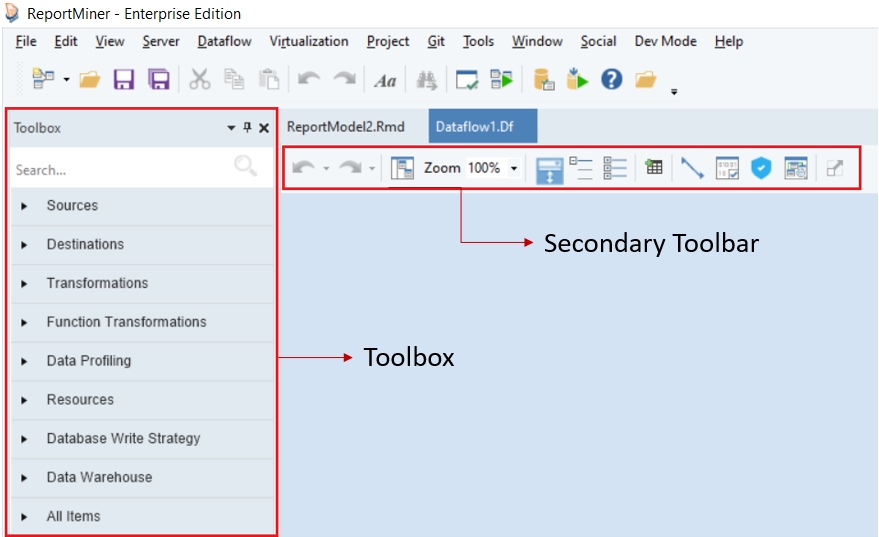
Task: Click the binoculars Find icon
Action: [x=427, y=80]
